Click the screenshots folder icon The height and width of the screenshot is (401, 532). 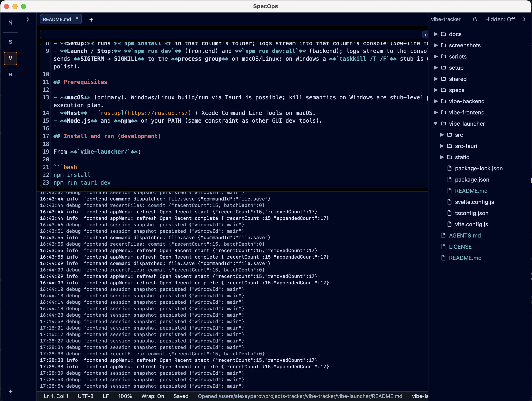(x=443, y=45)
